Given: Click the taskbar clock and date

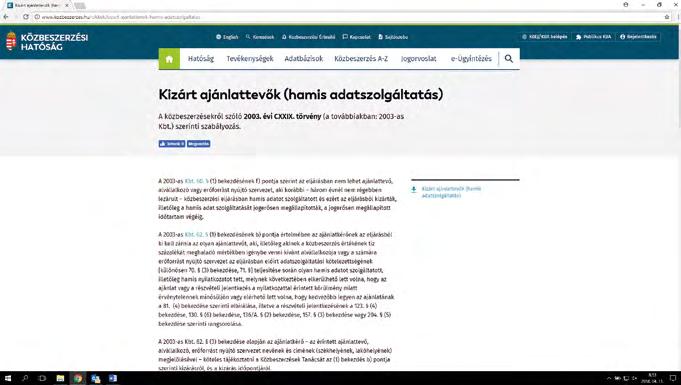Looking at the screenshot, I should pyautogui.click(x=652, y=378).
